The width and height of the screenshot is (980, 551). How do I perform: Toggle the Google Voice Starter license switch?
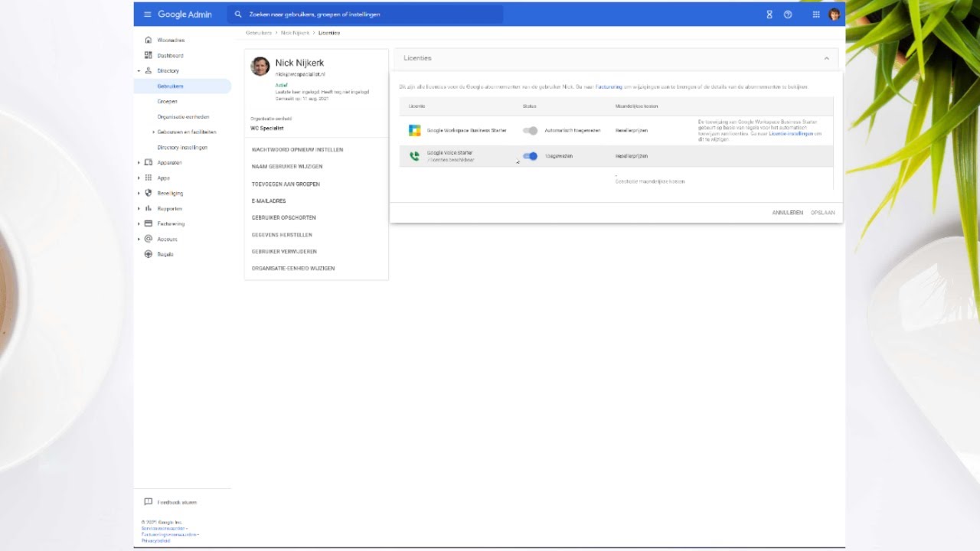coord(531,156)
